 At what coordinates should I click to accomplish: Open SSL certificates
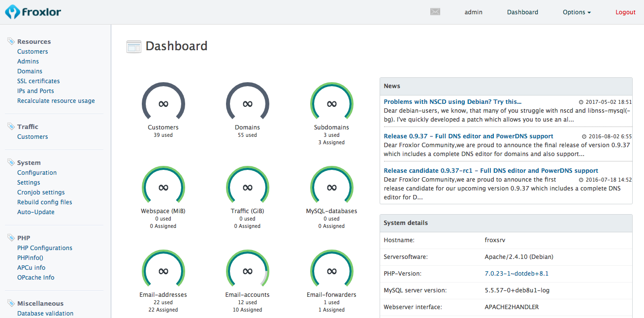38,81
